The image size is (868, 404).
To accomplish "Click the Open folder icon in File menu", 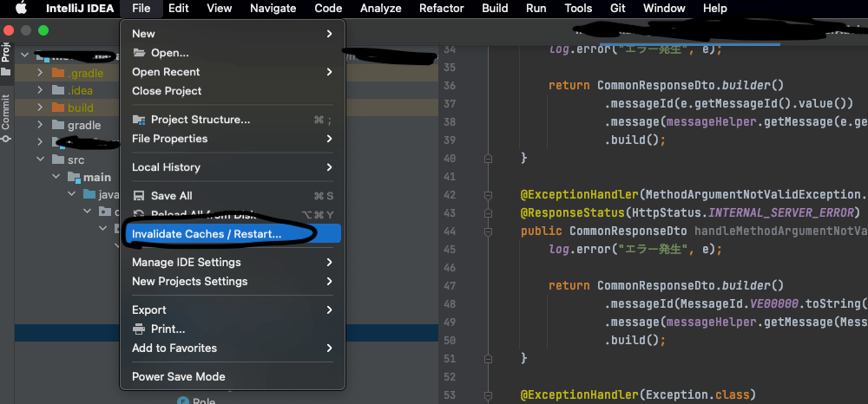I will 139,53.
